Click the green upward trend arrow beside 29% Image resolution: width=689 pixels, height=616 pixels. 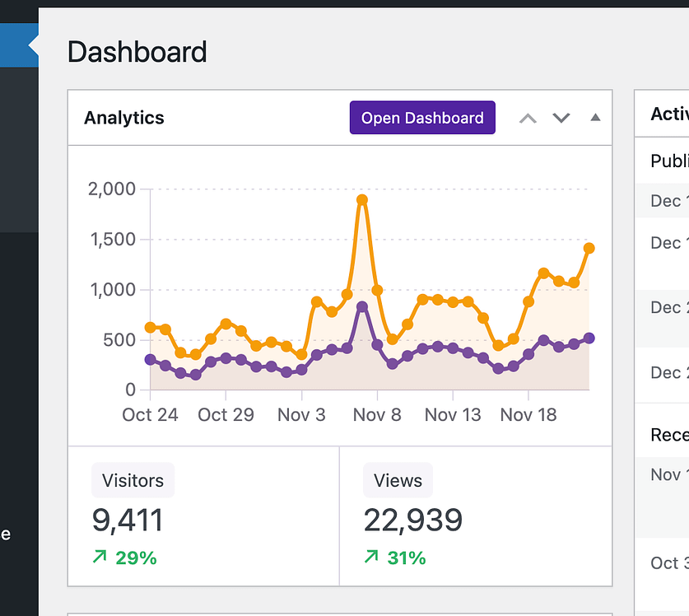(100, 558)
